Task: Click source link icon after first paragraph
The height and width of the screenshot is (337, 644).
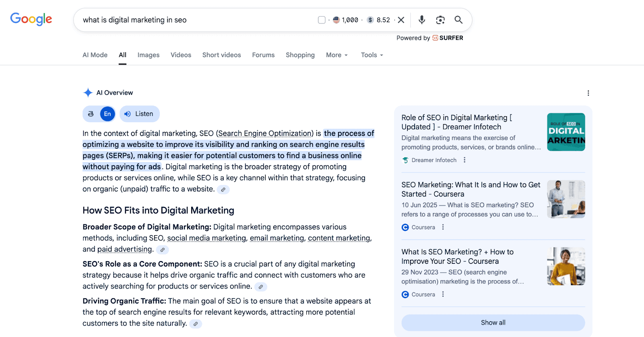Action: (x=223, y=189)
